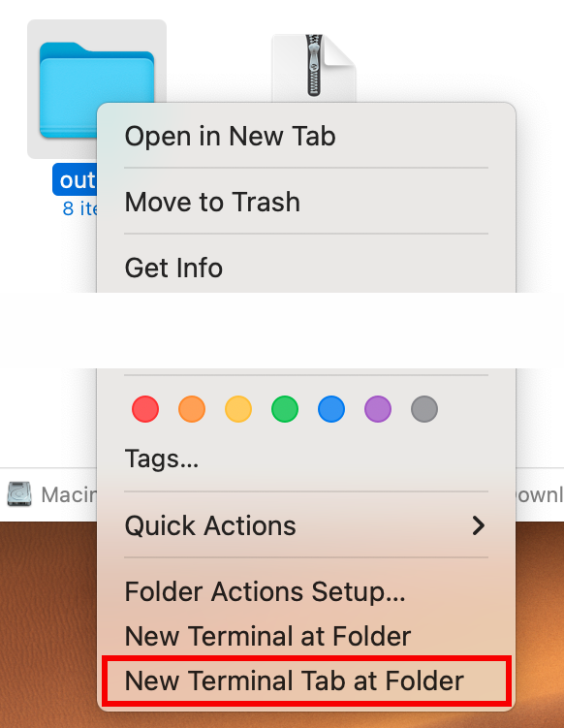Viewport: 564px width, 728px height.
Task: Click the selected folder name label
Action: (x=75, y=179)
